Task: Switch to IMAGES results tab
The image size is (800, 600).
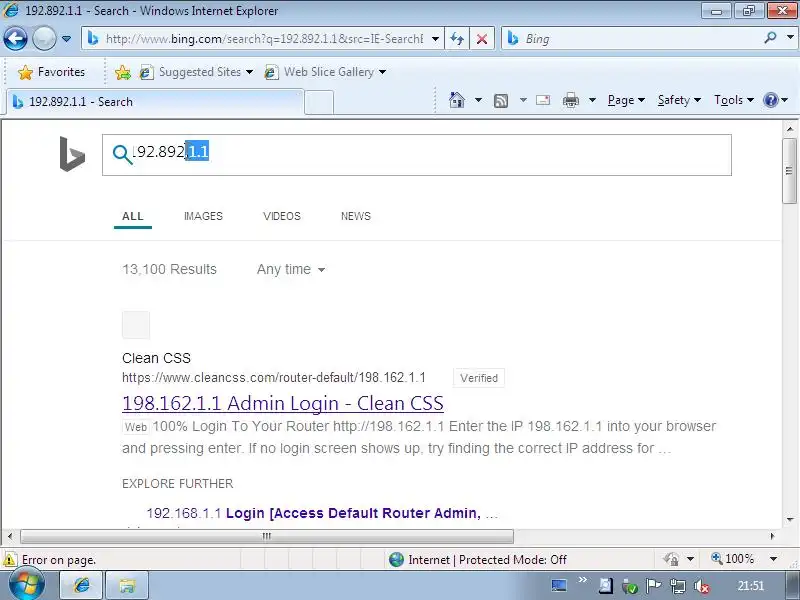Action: (204, 216)
